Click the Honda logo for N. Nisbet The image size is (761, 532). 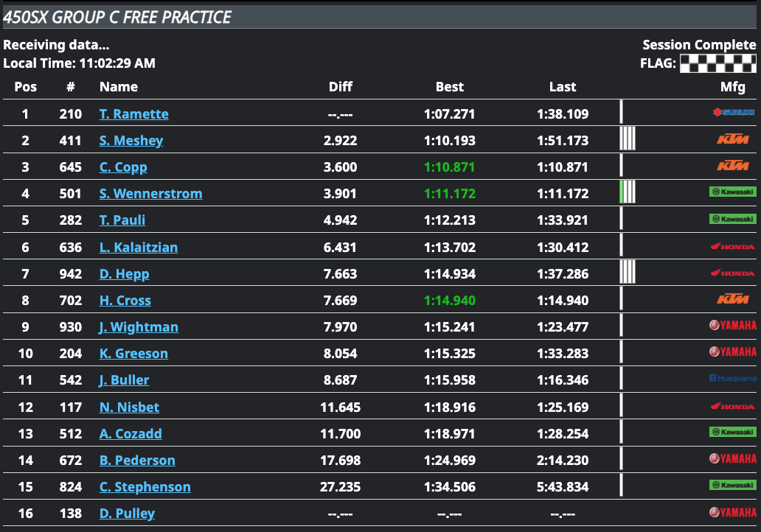pos(732,406)
